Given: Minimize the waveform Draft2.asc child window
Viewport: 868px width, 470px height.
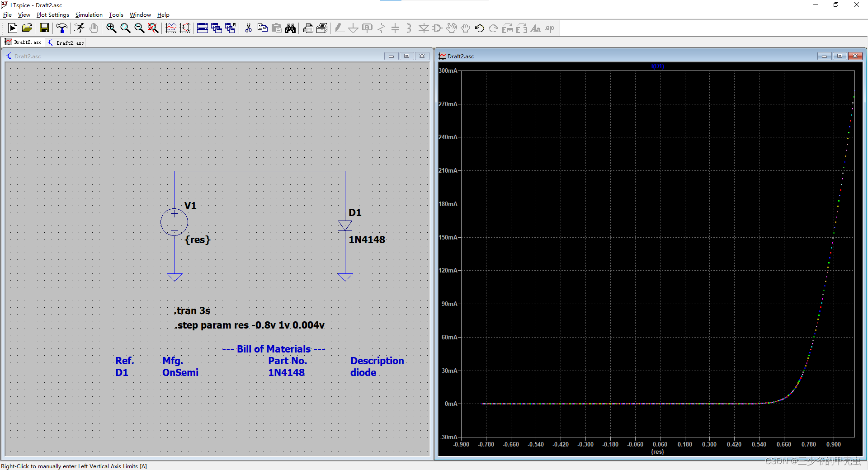Looking at the screenshot, I should (x=824, y=56).
